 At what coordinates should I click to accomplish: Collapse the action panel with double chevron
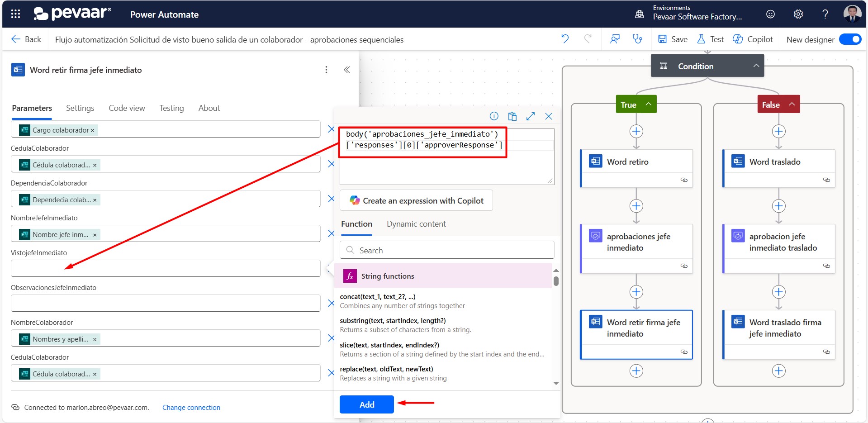pos(347,70)
